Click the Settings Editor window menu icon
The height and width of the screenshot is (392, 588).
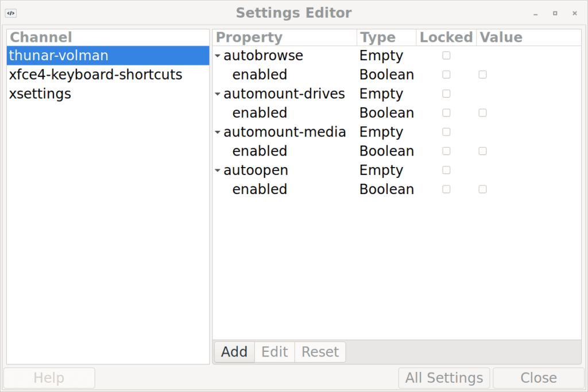pyautogui.click(x=10, y=13)
